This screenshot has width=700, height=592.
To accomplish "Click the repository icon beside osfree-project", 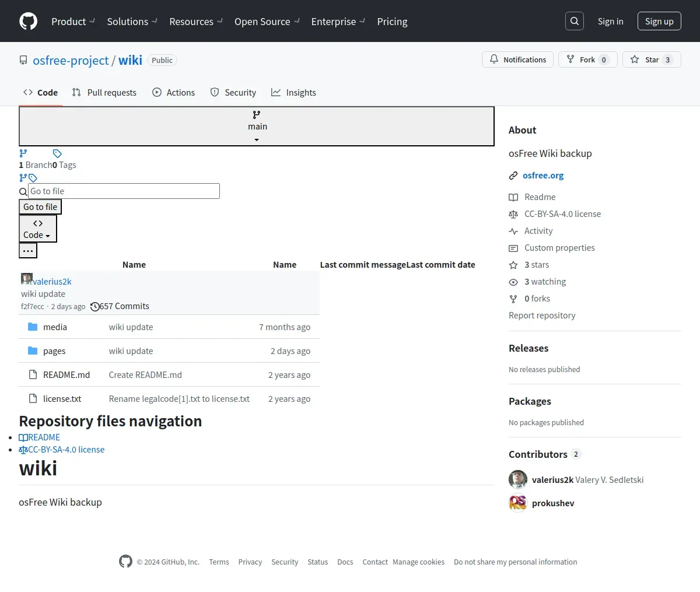I will click(23, 60).
